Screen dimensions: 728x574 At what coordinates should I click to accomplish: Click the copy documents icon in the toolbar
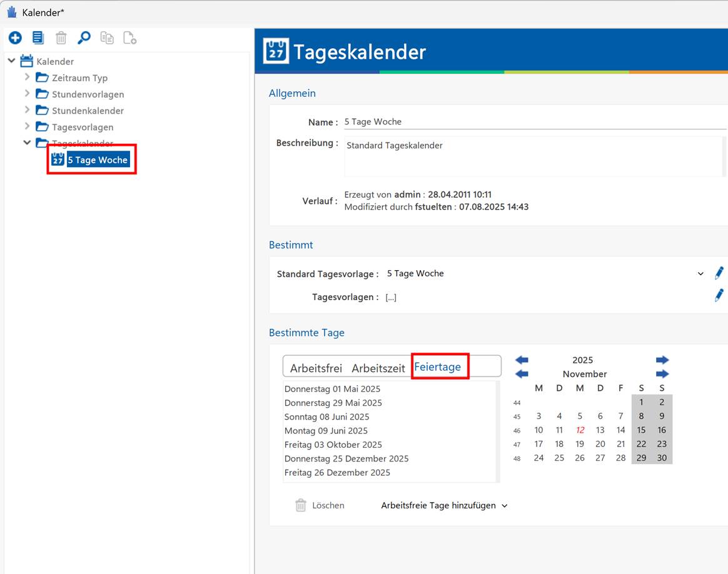(107, 38)
